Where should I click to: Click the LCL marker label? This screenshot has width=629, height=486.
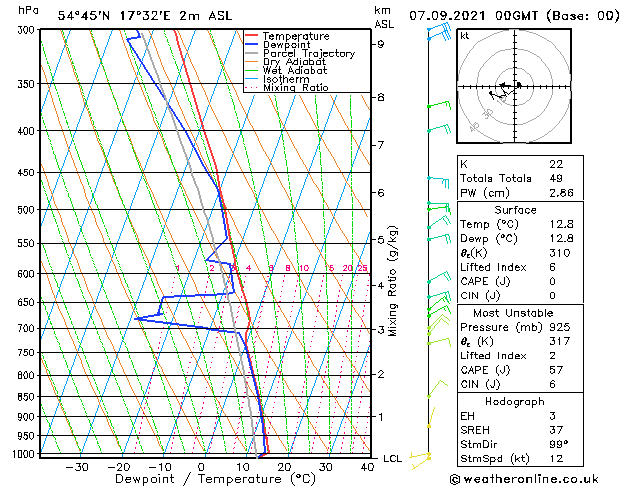click(x=392, y=458)
